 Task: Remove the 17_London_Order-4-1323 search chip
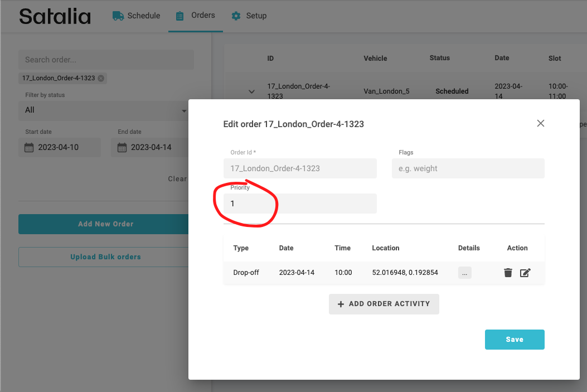click(101, 79)
